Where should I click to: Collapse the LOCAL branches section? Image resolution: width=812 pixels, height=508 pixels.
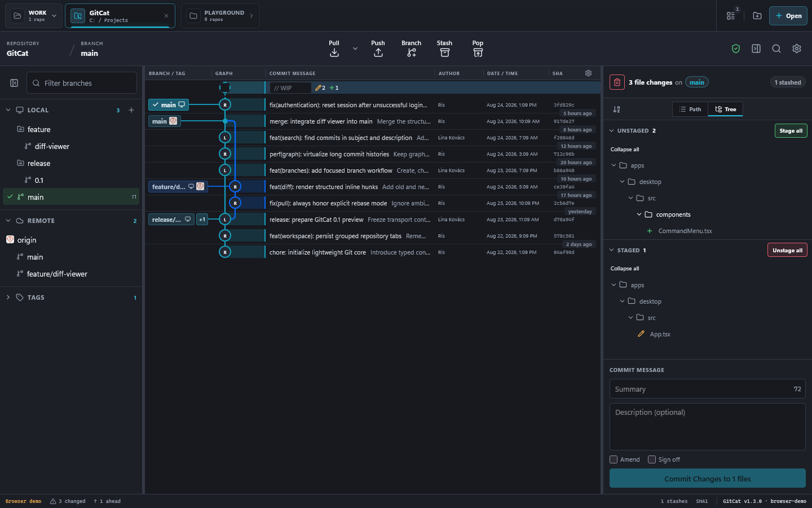pyautogui.click(x=8, y=110)
